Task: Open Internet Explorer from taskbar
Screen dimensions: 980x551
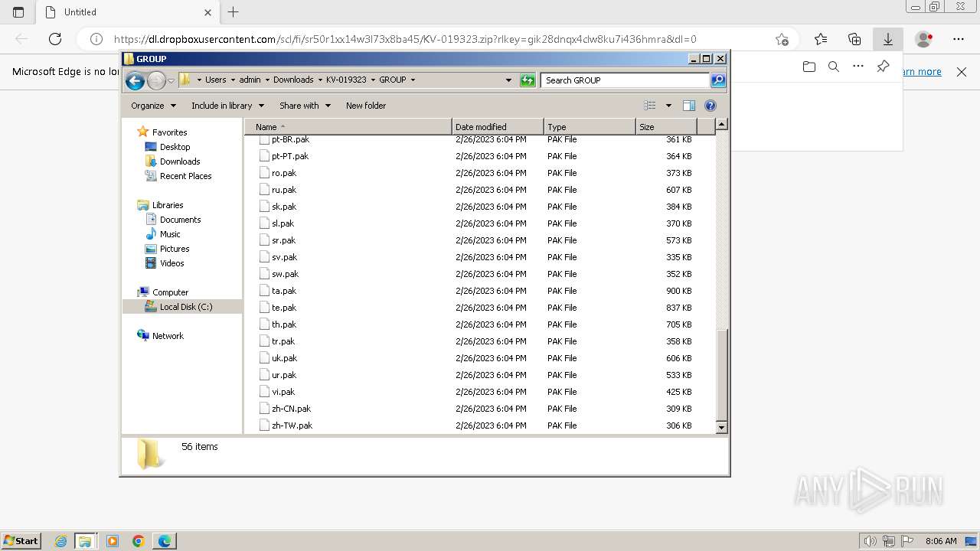Action: tap(61, 541)
